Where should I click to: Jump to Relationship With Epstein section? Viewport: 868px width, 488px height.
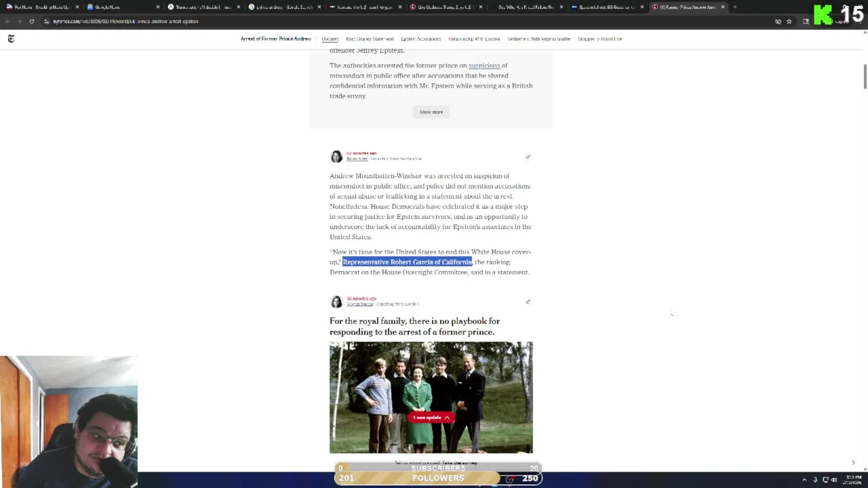click(474, 39)
